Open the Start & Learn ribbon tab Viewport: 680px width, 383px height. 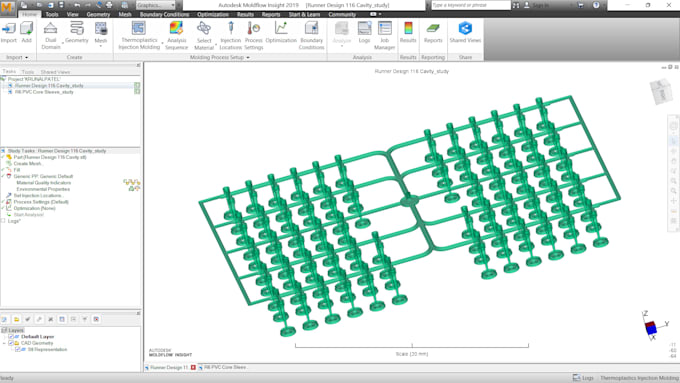(304, 14)
